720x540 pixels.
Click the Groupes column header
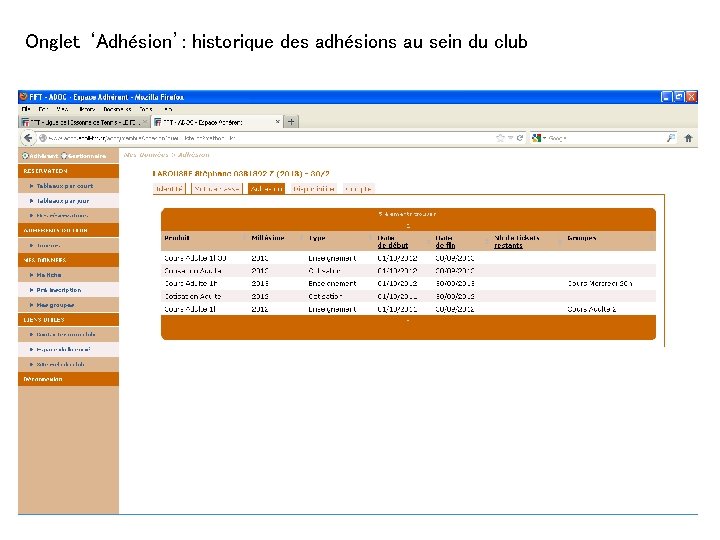click(x=581, y=238)
